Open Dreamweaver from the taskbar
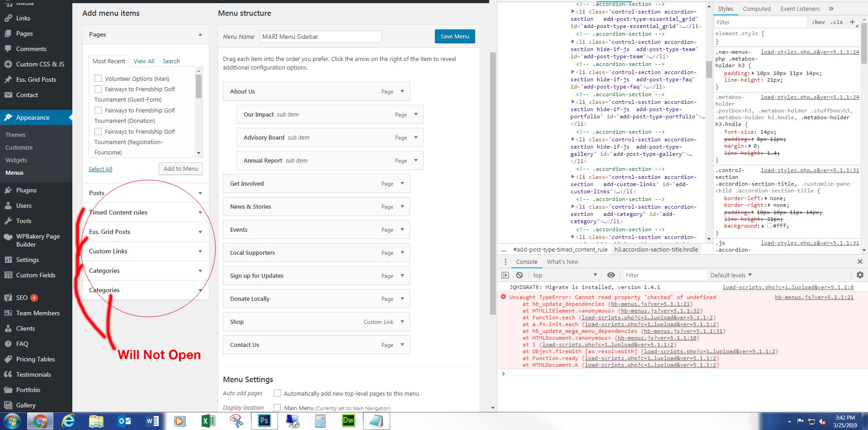 coord(348,421)
